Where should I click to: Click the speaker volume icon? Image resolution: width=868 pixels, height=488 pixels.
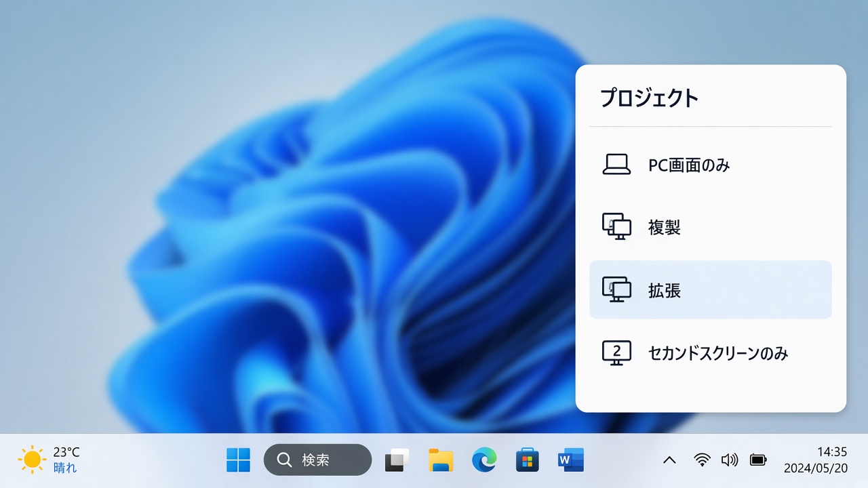[x=730, y=460]
